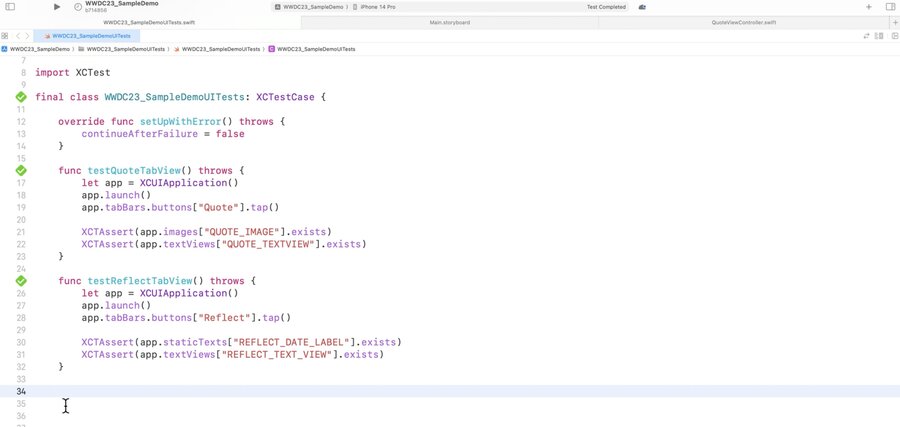Click the green test diamond on class line
The height and width of the screenshot is (427, 900).
click(x=21, y=97)
